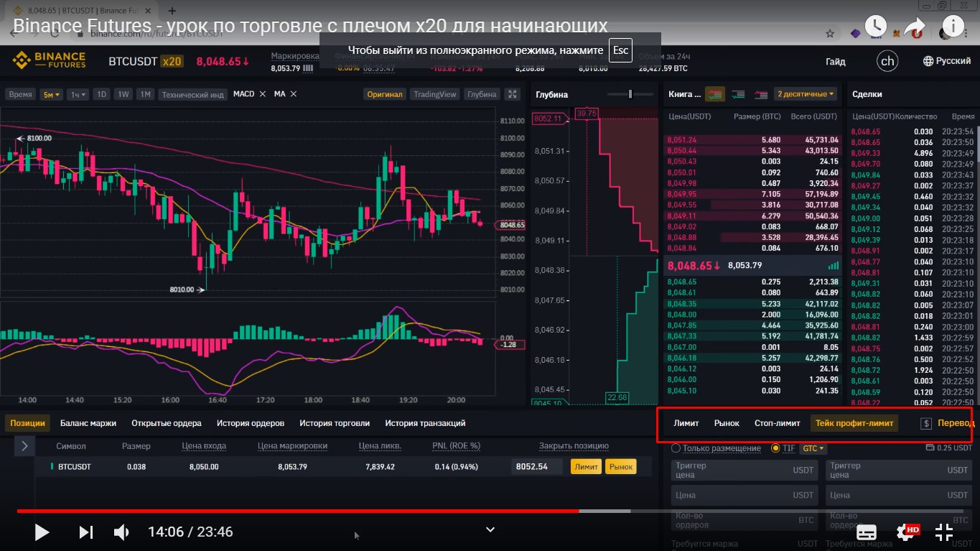Image resolution: width=980 pixels, height=551 pixels.
Task: Select the Тейк профит-лимит tab
Action: pos(854,423)
